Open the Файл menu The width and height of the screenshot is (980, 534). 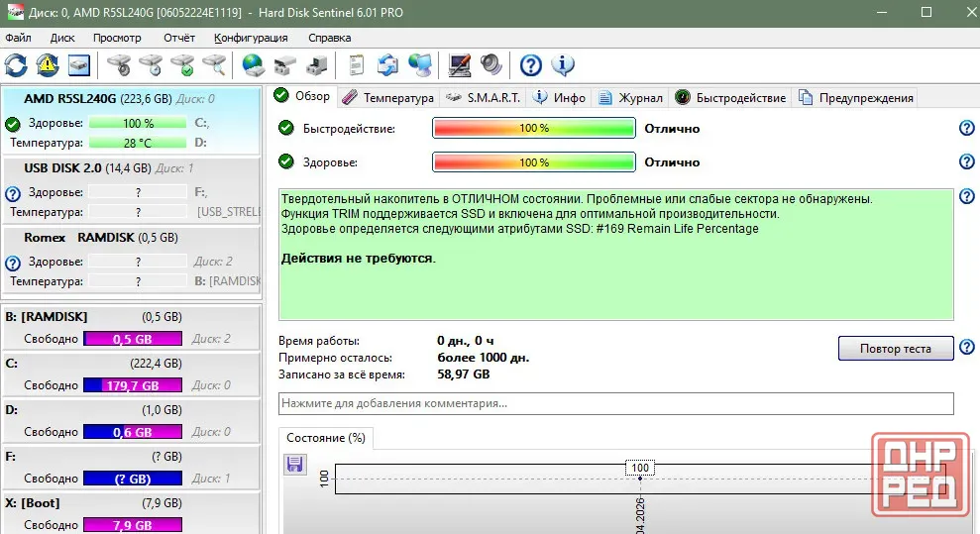click(18, 38)
